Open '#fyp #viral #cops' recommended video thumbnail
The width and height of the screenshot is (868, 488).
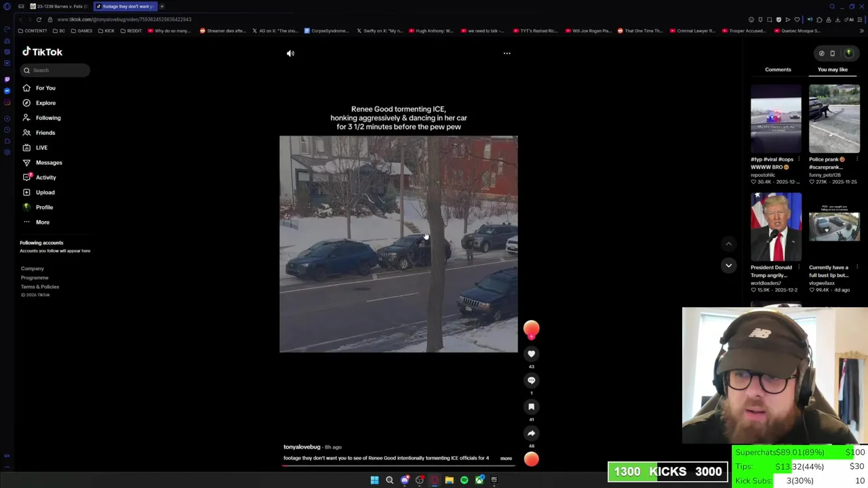tap(776, 119)
